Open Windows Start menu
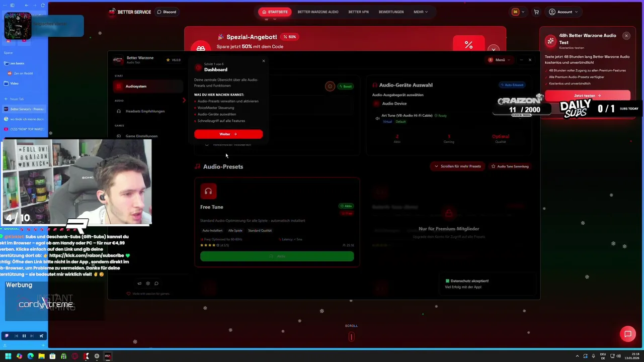Viewport: 644px width, 362px height. click(8, 356)
